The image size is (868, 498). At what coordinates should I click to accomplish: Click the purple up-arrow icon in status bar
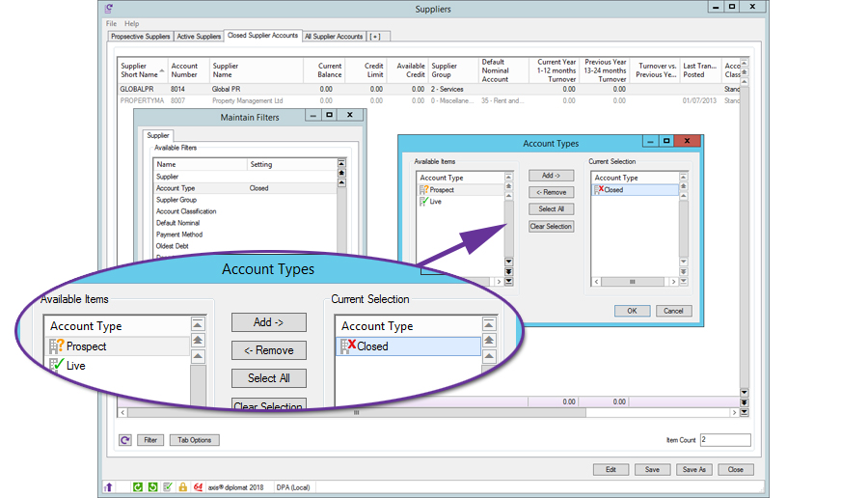[108, 487]
